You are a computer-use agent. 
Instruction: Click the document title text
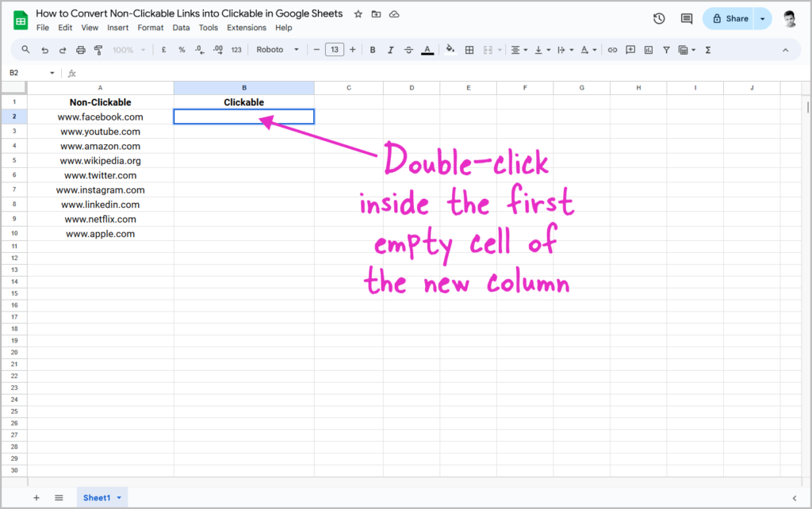189,13
